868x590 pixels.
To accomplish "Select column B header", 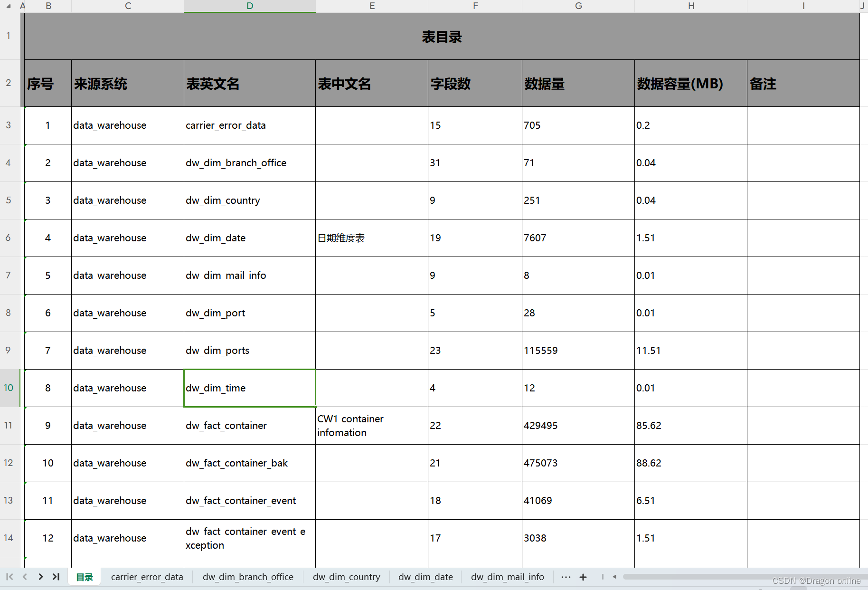I will pyautogui.click(x=48, y=6).
